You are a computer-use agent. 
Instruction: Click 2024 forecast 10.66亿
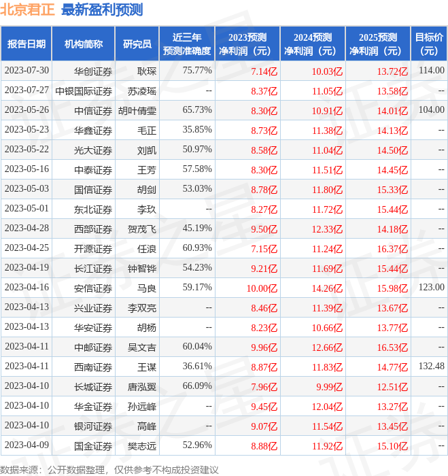328,328
